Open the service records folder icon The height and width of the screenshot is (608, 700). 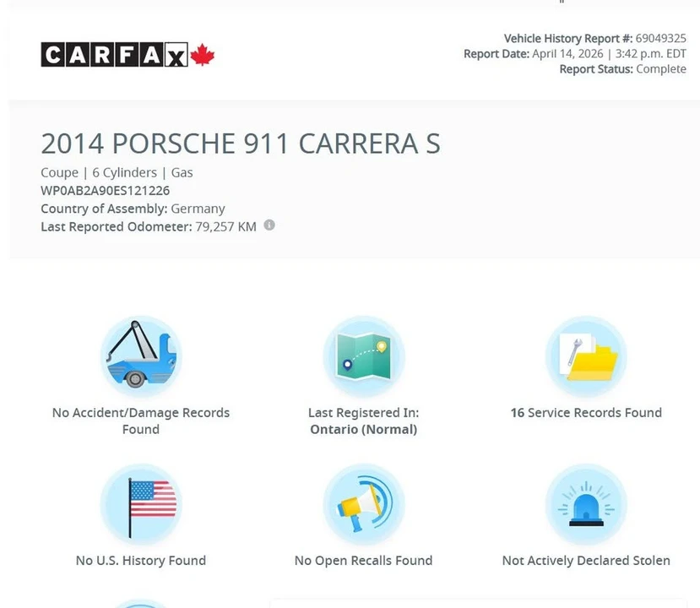586,356
